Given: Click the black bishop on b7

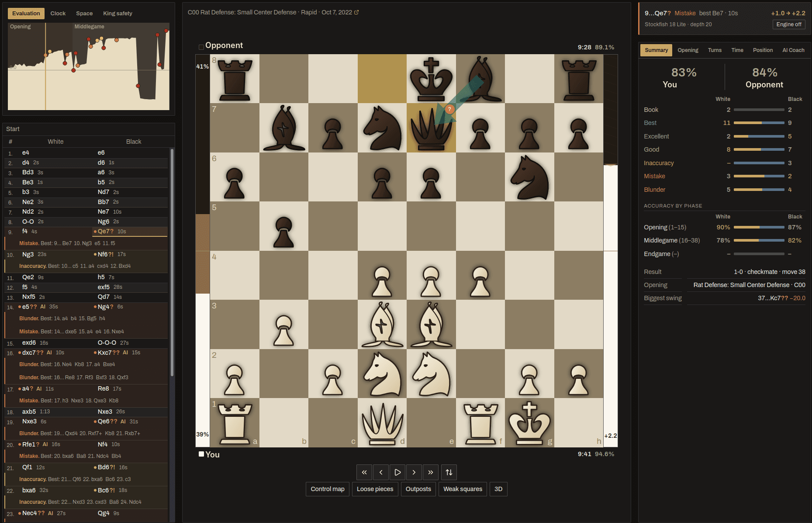Looking at the screenshot, I should tap(284, 128).
